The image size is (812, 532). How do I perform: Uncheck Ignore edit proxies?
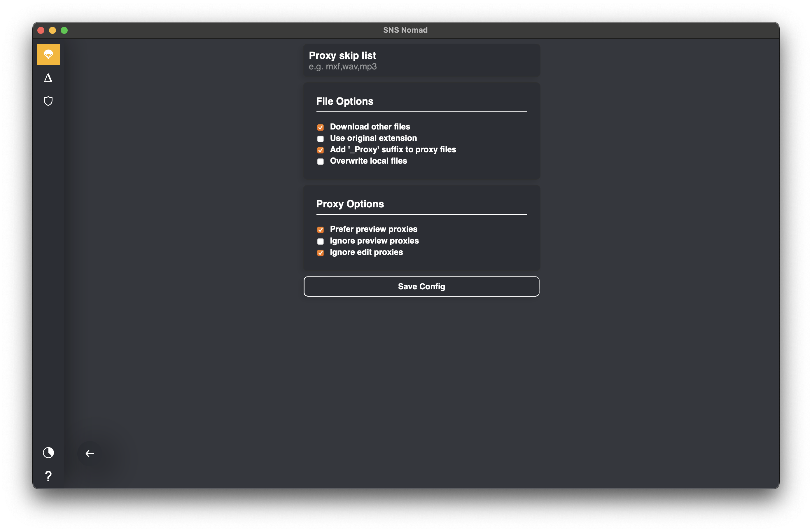coord(320,253)
